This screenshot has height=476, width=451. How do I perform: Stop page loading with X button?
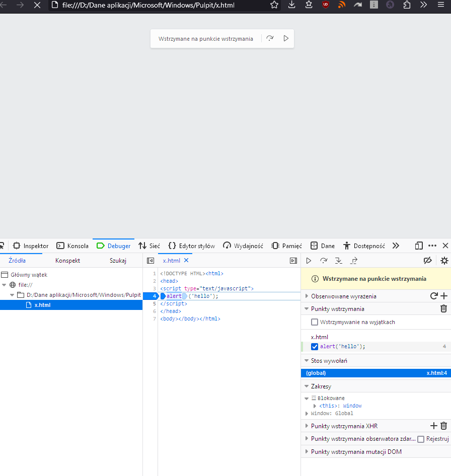(x=37, y=5)
